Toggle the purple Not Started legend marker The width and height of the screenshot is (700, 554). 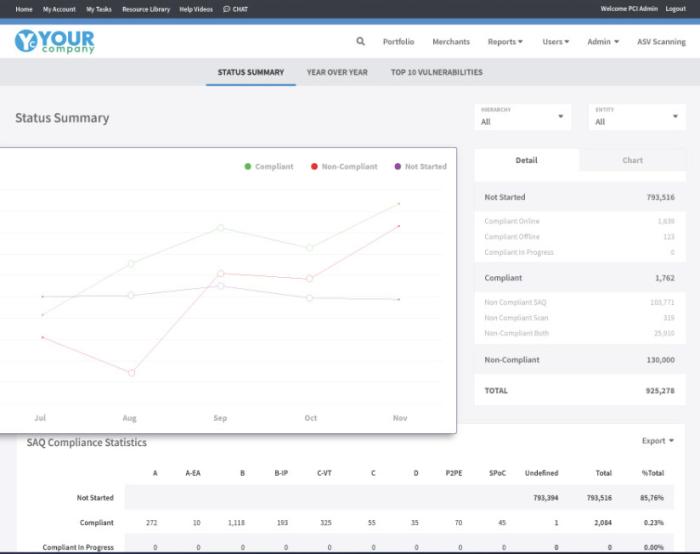pos(398,167)
